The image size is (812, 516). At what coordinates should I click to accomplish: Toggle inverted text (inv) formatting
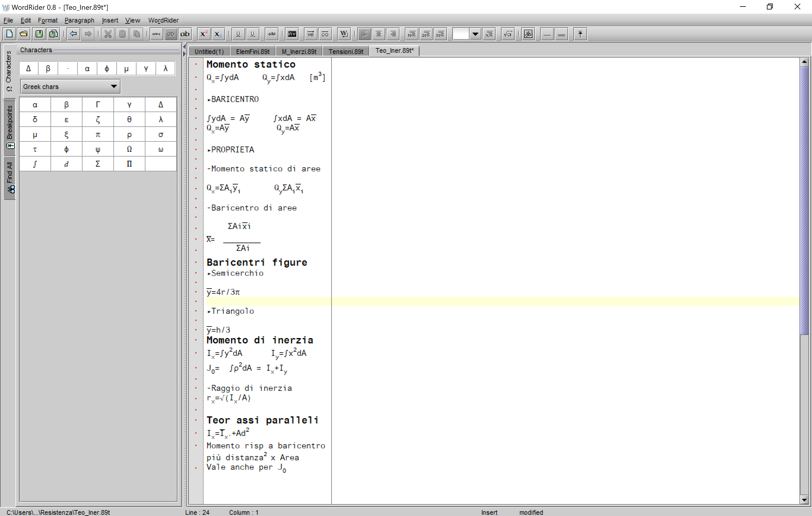(x=292, y=34)
